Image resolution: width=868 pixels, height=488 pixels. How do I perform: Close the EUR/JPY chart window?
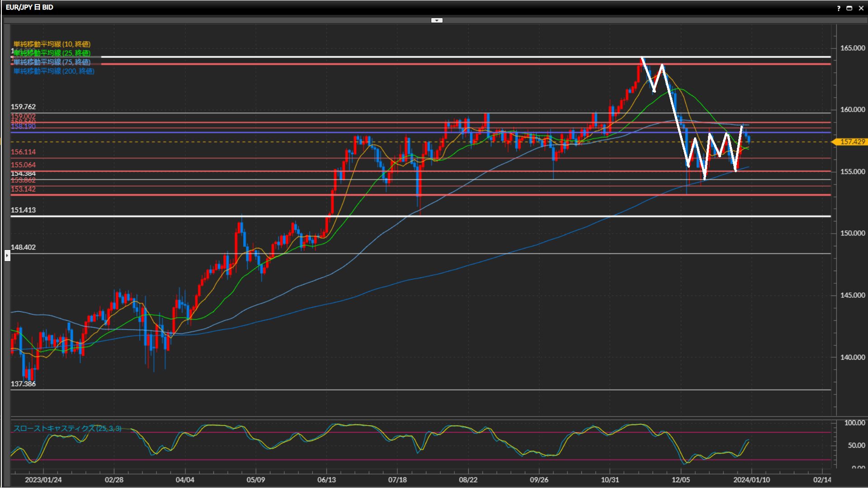pyautogui.click(x=861, y=8)
